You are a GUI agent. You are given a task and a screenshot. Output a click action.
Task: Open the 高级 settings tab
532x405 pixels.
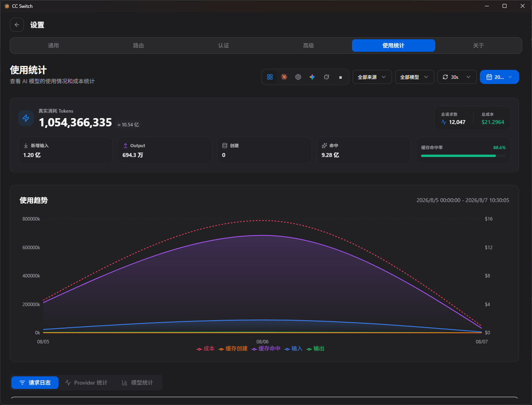click(x=308, y=46)
